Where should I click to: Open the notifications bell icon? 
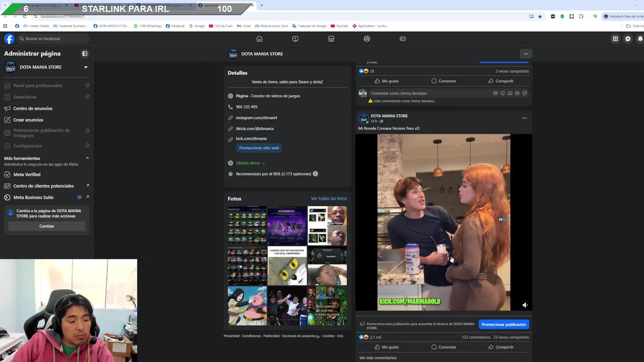coord(640,39)
